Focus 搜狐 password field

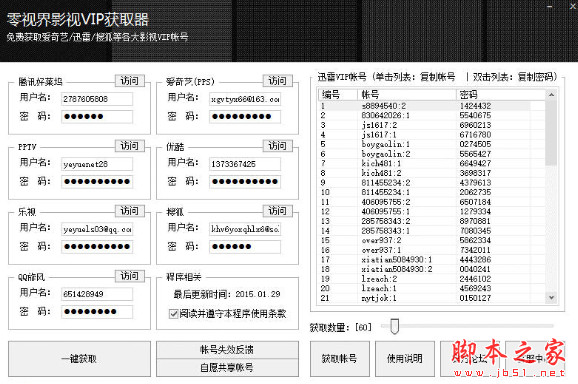(x=245, y=247)
